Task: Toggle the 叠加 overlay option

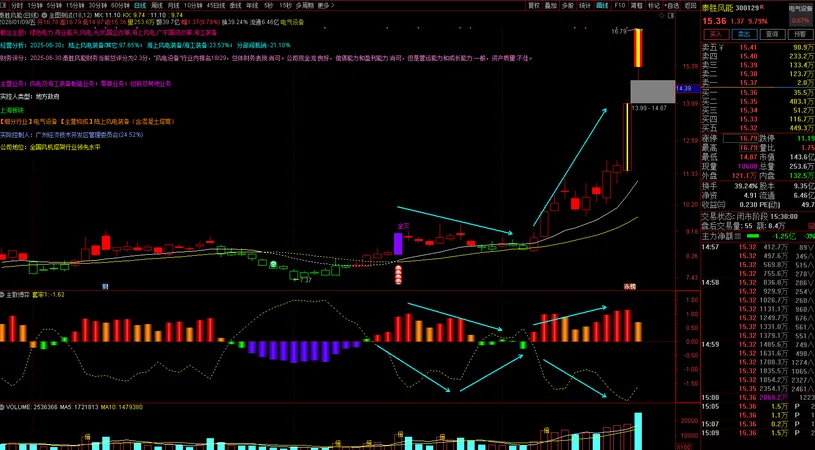Action: 551,5
